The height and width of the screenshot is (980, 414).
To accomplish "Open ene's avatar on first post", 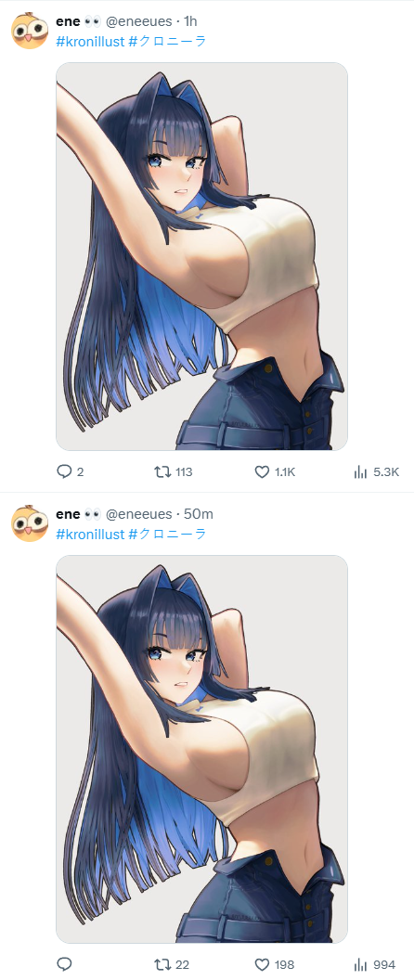I will (x=30, y=30).
